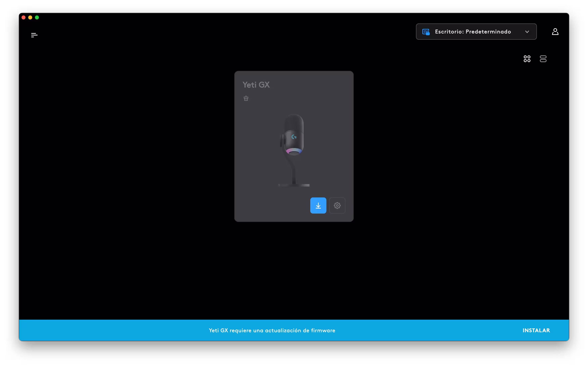Click the desktop profile lock icon
The height and width of the screenshot is (366, 588).
(x=426, y=32)
